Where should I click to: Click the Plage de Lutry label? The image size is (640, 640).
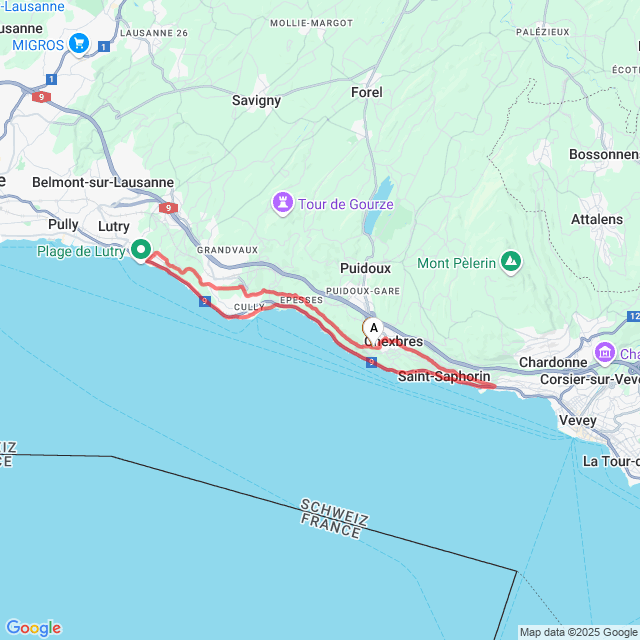(x=81, y=251)
